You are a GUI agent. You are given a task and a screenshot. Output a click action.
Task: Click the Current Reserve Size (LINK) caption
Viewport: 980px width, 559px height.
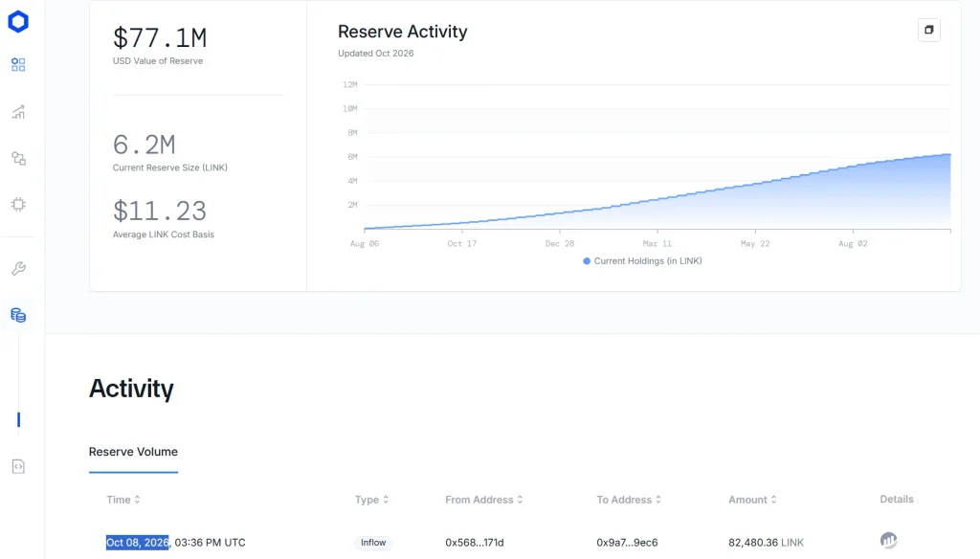[x=170, y=168]
